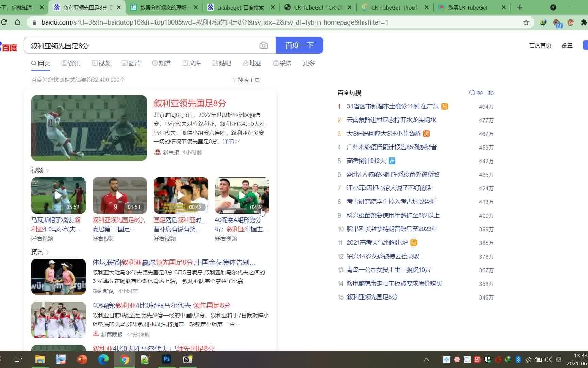This screenshot has width=588, height=368.
Task: Click the taskbar clock 13:43
Action: [581, 356]
